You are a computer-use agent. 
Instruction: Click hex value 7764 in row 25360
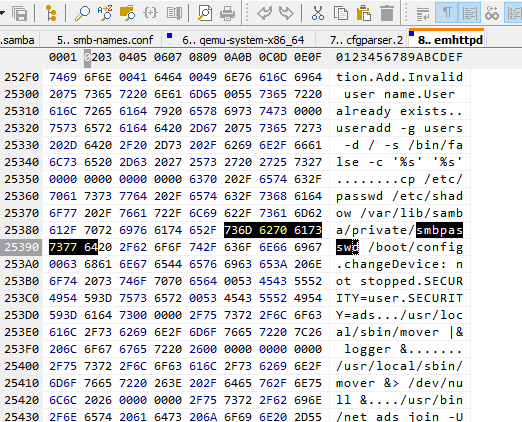(x=133, y=196)
